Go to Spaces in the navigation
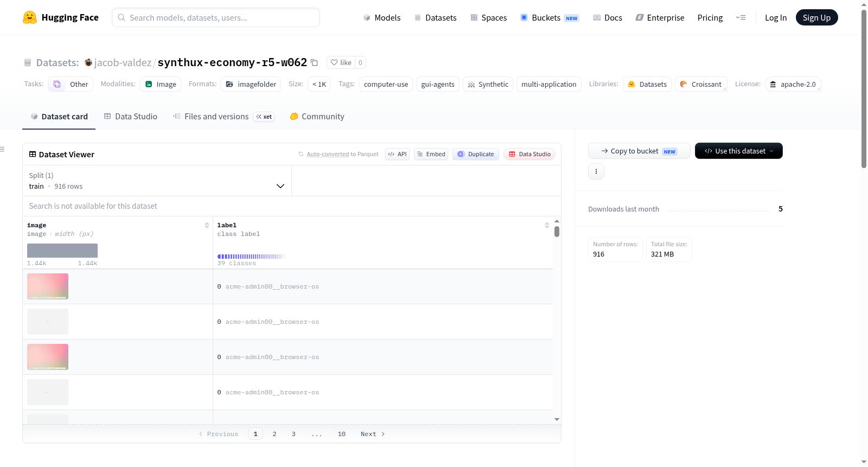Screen dimensions: 868x467 pos(489,17)
